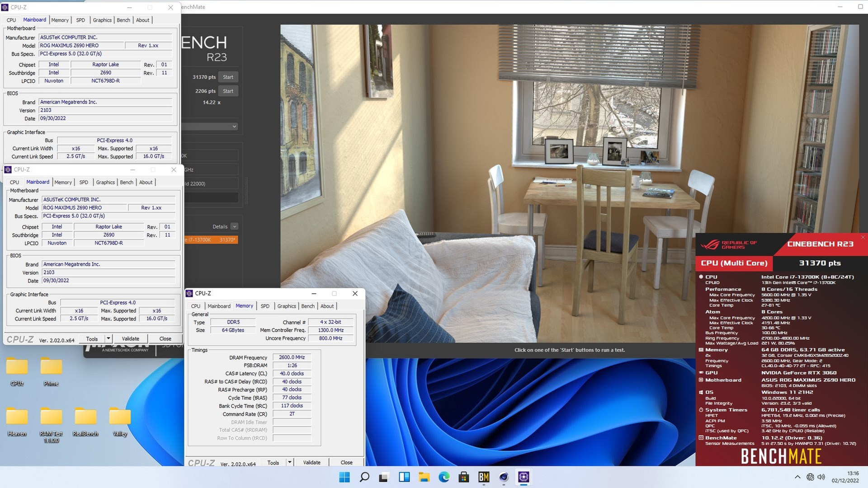
Task: Open the RealBench desktop folder
Action: coord(85,422)
